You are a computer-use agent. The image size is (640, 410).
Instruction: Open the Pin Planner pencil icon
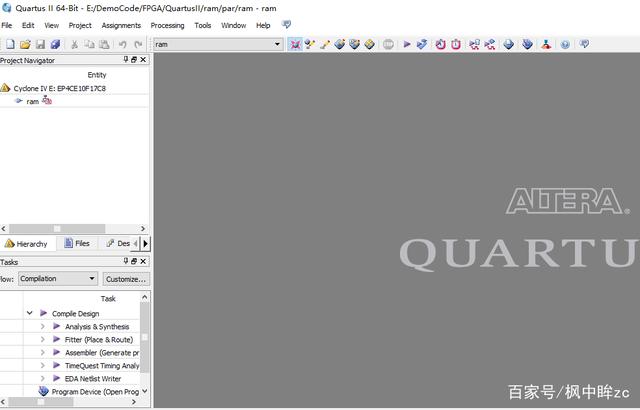click(x=325, y=44)
